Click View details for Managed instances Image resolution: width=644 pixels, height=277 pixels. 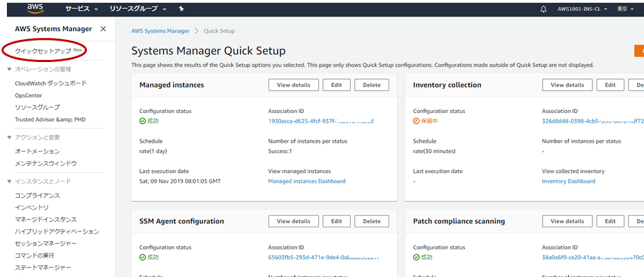tap(293, 85)
